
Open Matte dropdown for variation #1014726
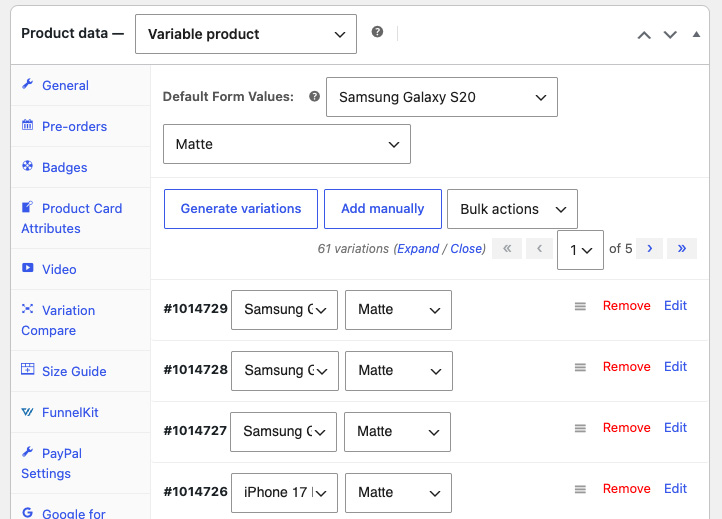[x=398, y=493]
